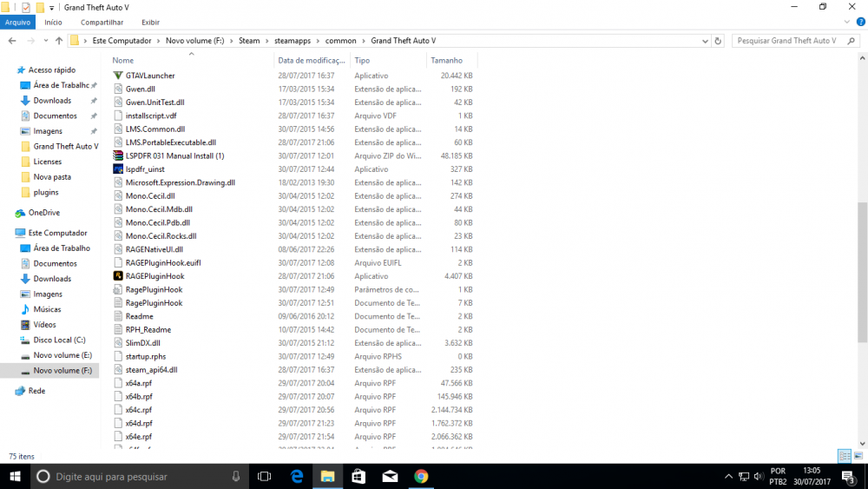This screenshot has width=868, height=489.
Task: Open the quick access toolbar customize dropdown
Action: pos(51,8)
